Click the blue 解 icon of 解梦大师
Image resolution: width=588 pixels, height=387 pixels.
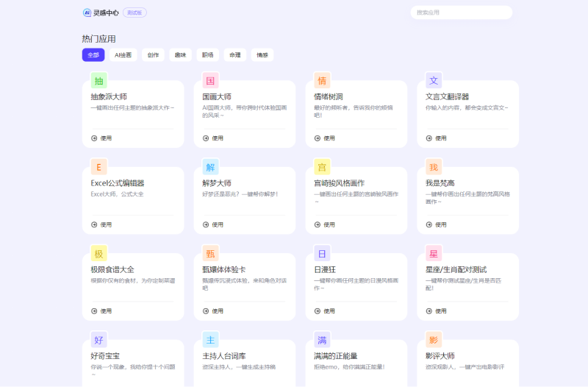tap(210, 167)
